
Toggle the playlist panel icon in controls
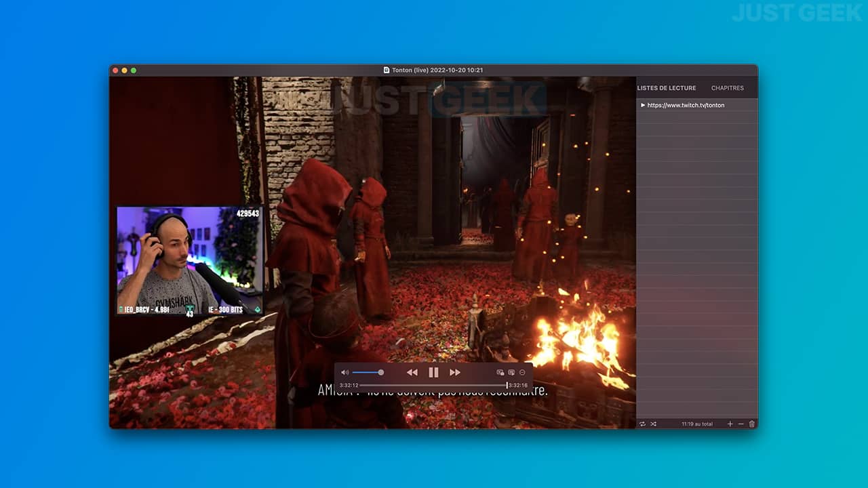click(511, 372)
